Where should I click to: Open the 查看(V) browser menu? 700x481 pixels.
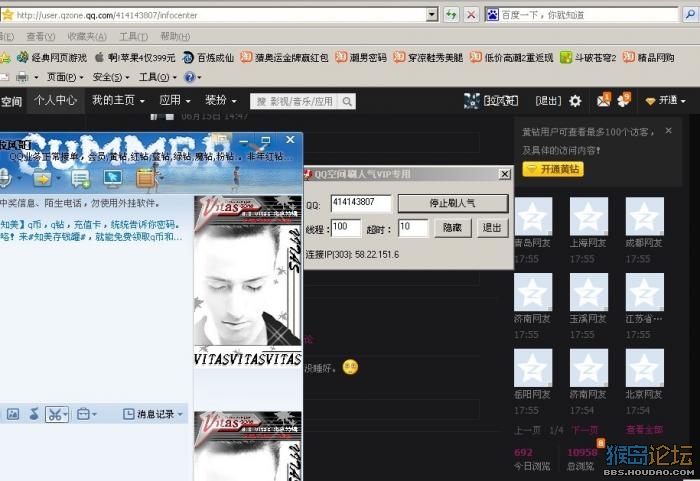41,37
